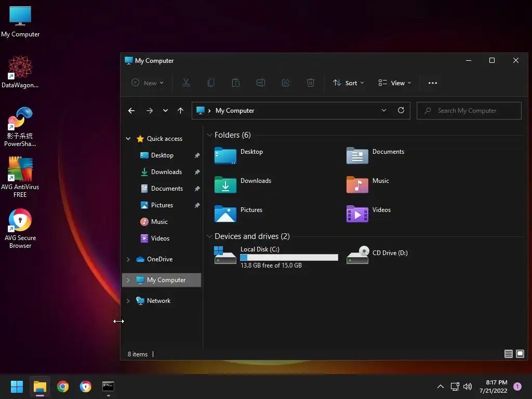Open the See more three-dots menu
The height and width of the screenshot is (399, 532).
433,83
